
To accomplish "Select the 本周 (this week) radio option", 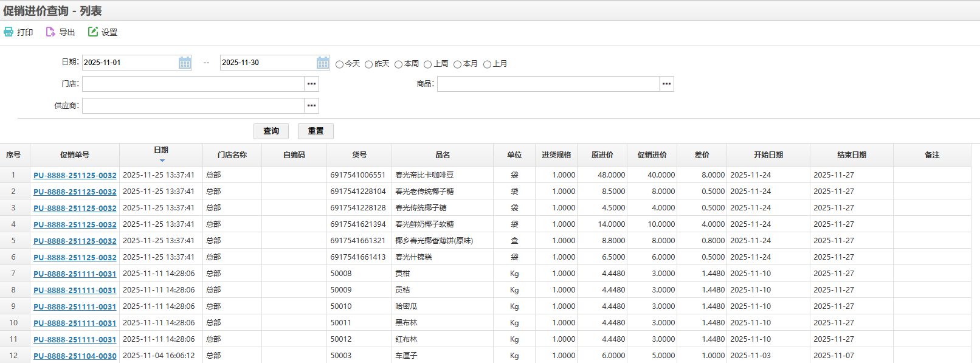I will pos(399,64).
